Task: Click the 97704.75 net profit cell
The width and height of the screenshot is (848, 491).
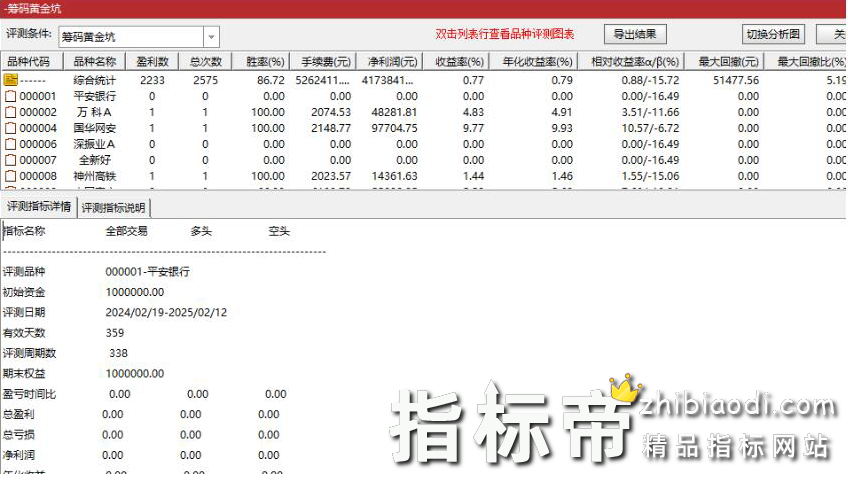Action: 394,128
